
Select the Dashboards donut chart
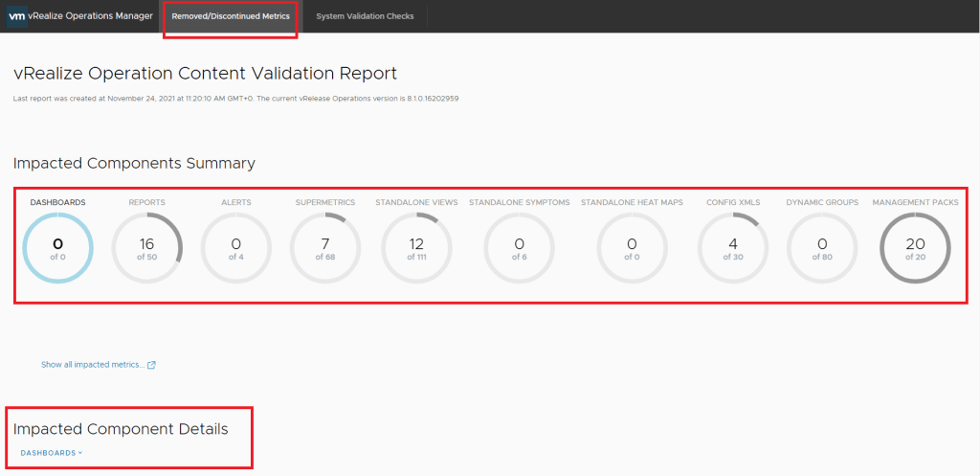point(57,248)
